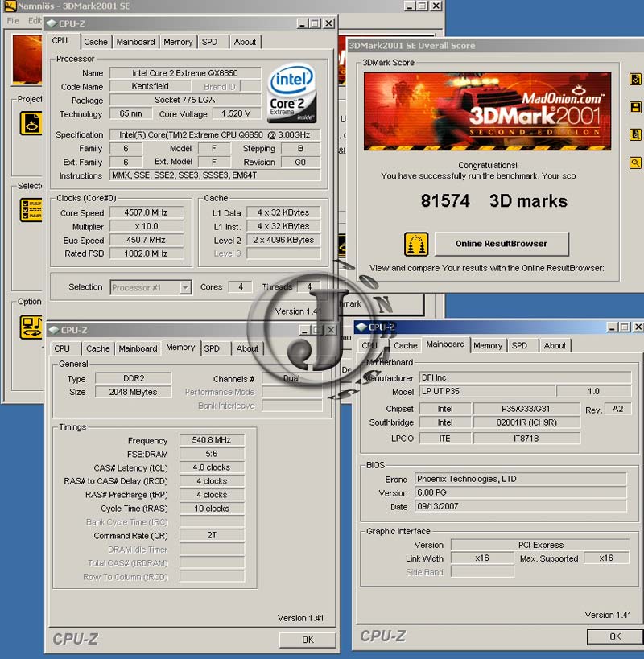Image resolution: width=644 pixels, height=659 pixels.
Task: Open the Online ResultBrowser button
Action: pyautogui.click(x=502, y=244)
